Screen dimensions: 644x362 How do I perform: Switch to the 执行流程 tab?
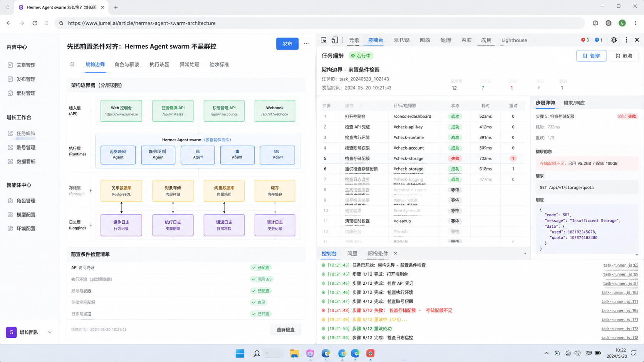[x=159, y=65]
